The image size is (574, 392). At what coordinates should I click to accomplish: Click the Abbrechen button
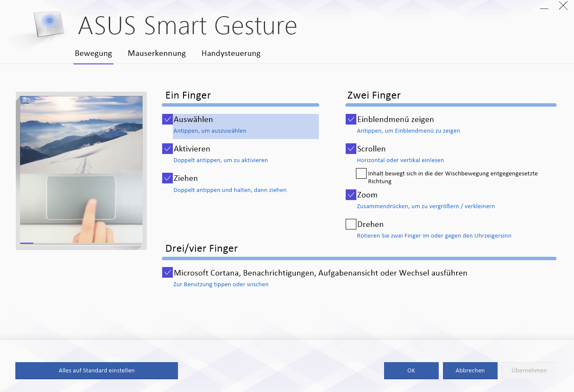[470, 371]
